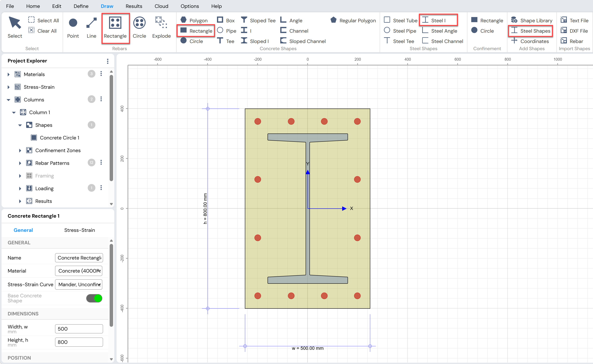The height and width of the screenshot is (364, 593).
Task: Choose the Circle rebar pattern tool
Action: click(x=139, y=27)
